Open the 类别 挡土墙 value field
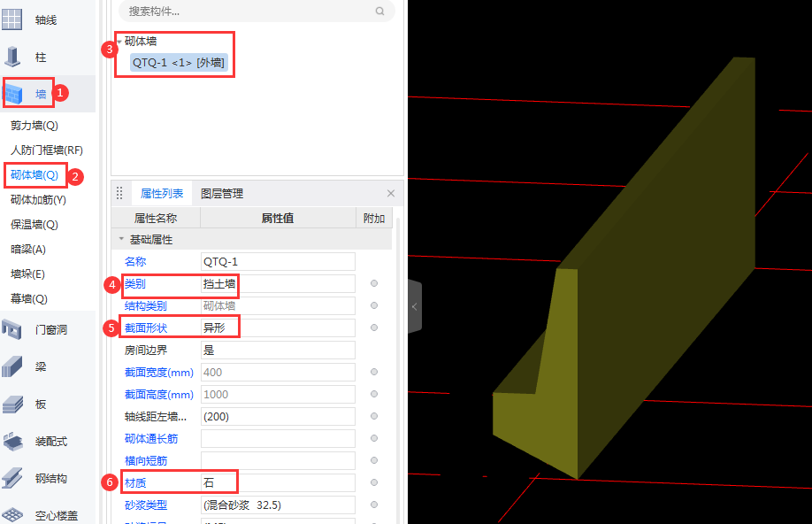The image size is (812, 524). tap(278, 283)
